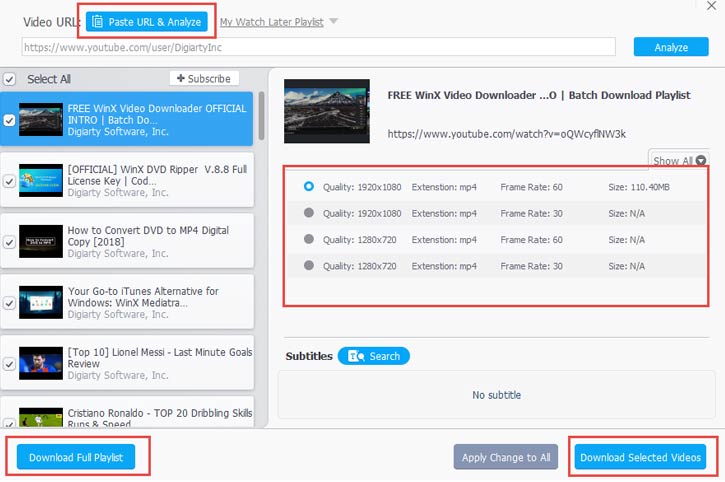This screenshot has height=482, width=725.
Task: Click the plus icon on Subscribe
Action: [181, 78]
